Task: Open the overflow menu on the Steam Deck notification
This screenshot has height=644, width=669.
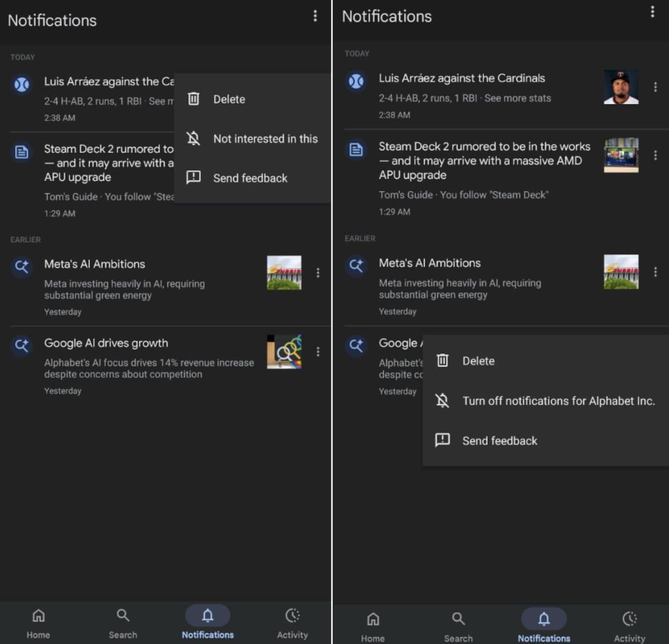Action: pos(655,155)
